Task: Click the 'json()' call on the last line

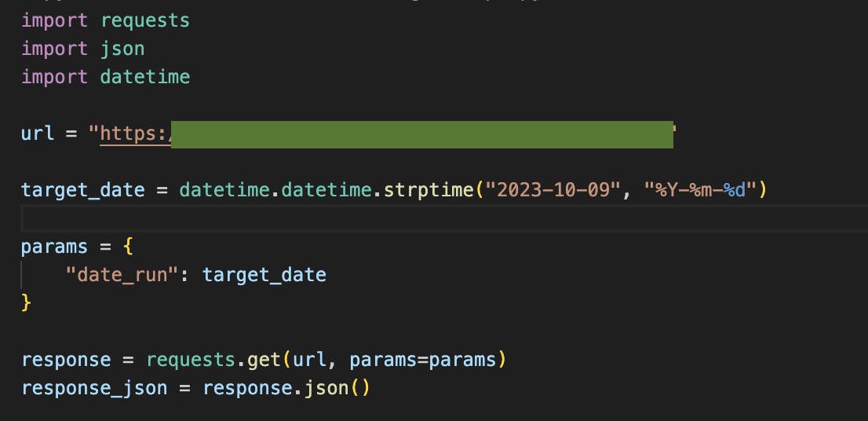Action: [338, 389]
